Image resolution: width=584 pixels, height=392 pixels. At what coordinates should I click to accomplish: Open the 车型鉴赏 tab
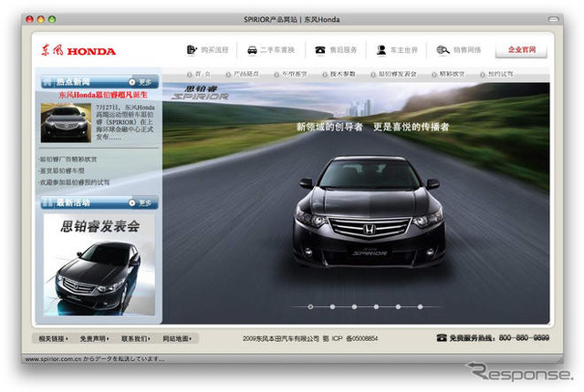(x=291, y=75)
